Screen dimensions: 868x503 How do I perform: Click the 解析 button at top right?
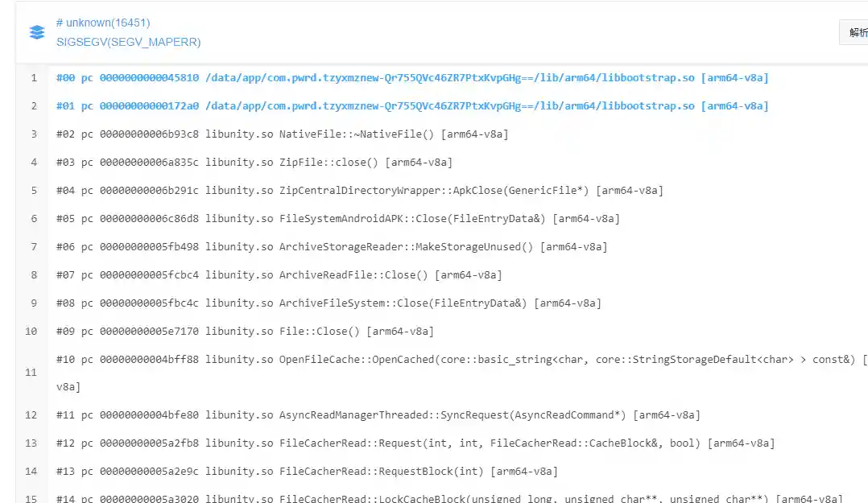tap(854, 33)
